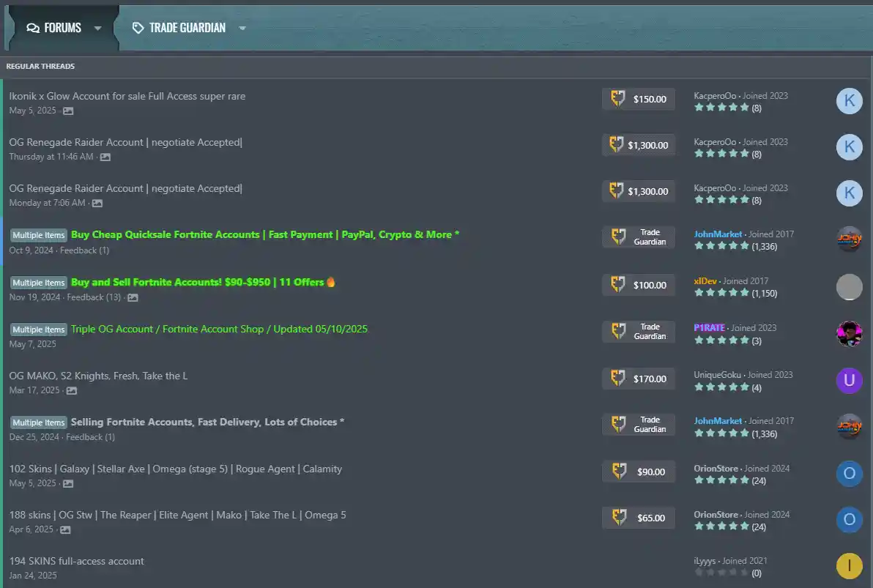
Task: Expand the Forums dropdown arrow
Action: tap(97, 29)
